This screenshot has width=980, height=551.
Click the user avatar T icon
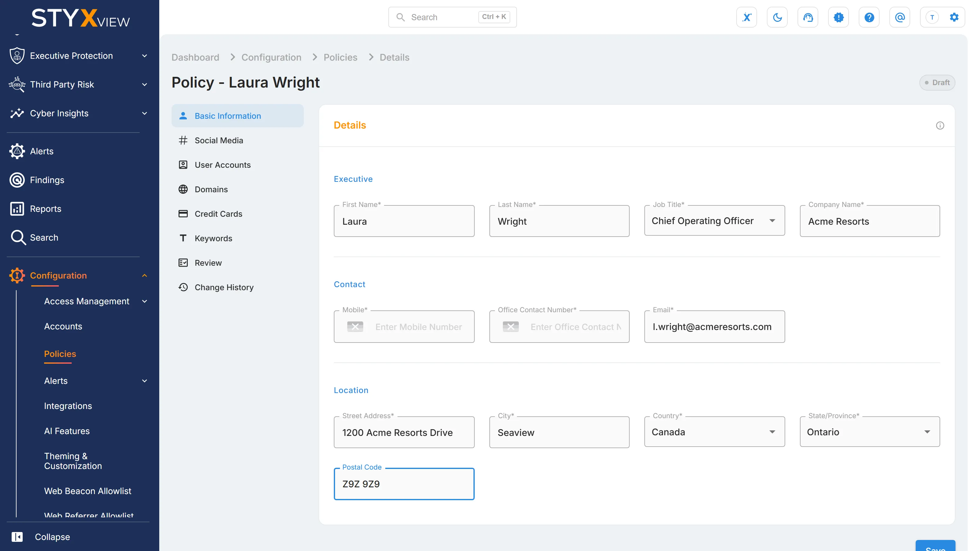[x=932, y=17]
